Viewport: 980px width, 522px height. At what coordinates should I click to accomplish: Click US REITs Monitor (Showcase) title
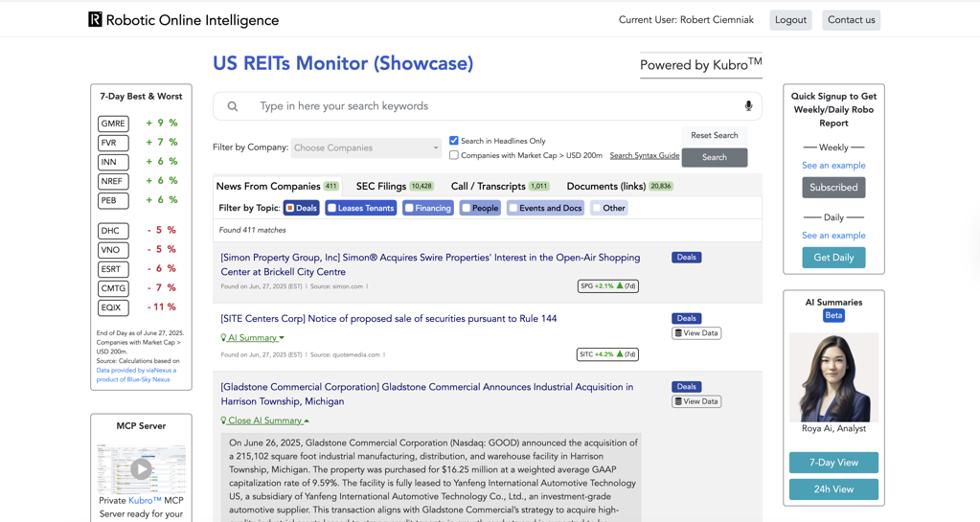tap(343, 63)
